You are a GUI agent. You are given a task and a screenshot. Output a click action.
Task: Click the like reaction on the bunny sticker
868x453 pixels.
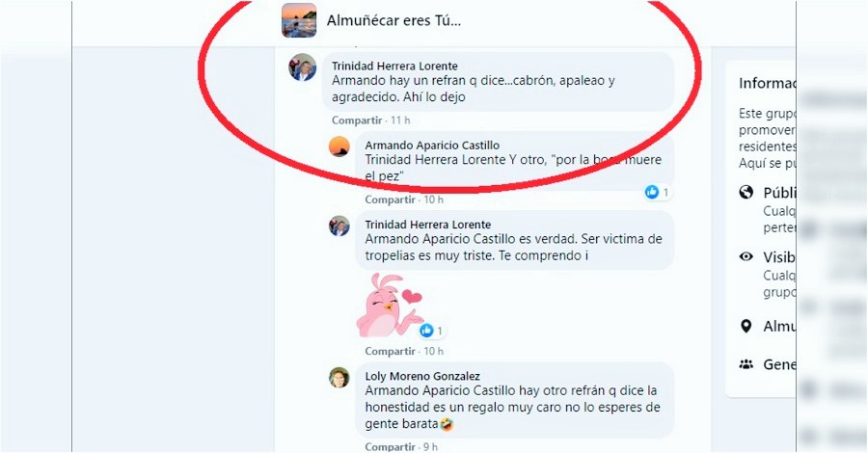tap(426, 331)
